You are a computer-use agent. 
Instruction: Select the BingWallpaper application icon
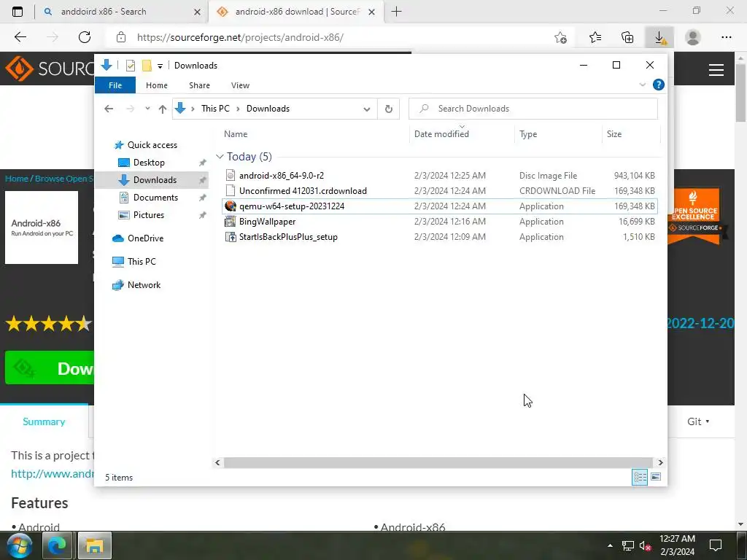(231, 222)
